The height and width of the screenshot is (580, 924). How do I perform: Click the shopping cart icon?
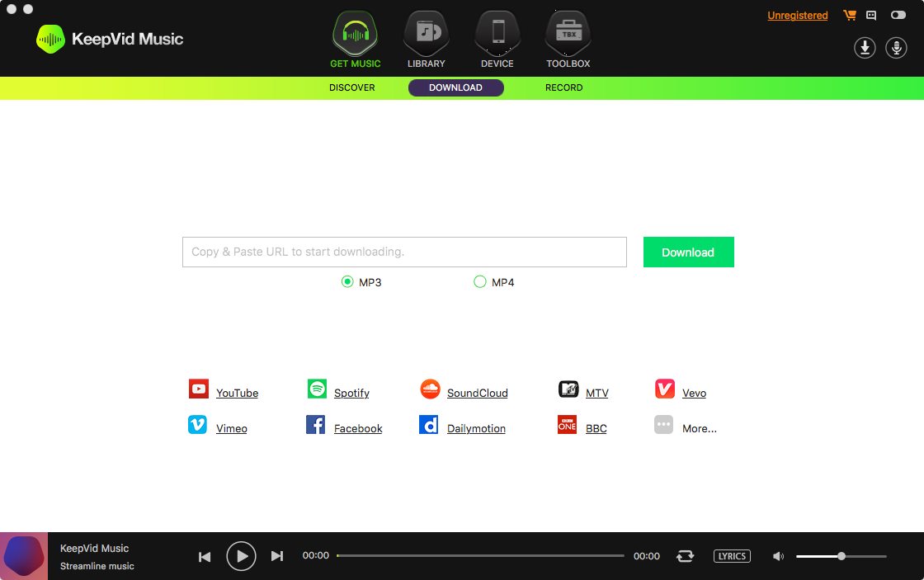pyautogui.click(x=850, y=16)
